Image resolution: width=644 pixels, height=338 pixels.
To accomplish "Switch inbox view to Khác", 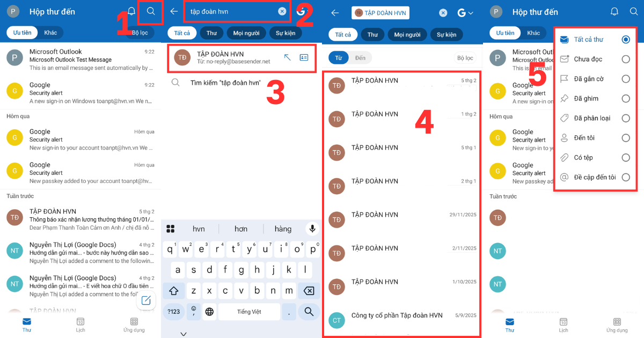I will tap(50, 32).
